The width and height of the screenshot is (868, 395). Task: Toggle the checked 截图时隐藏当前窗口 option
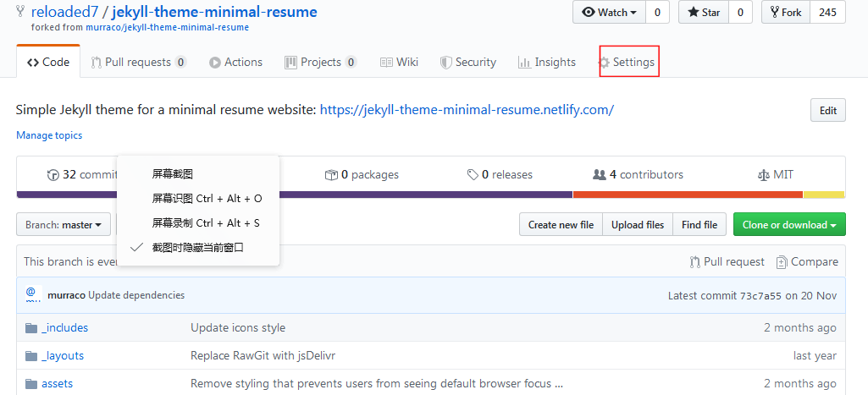197,247
